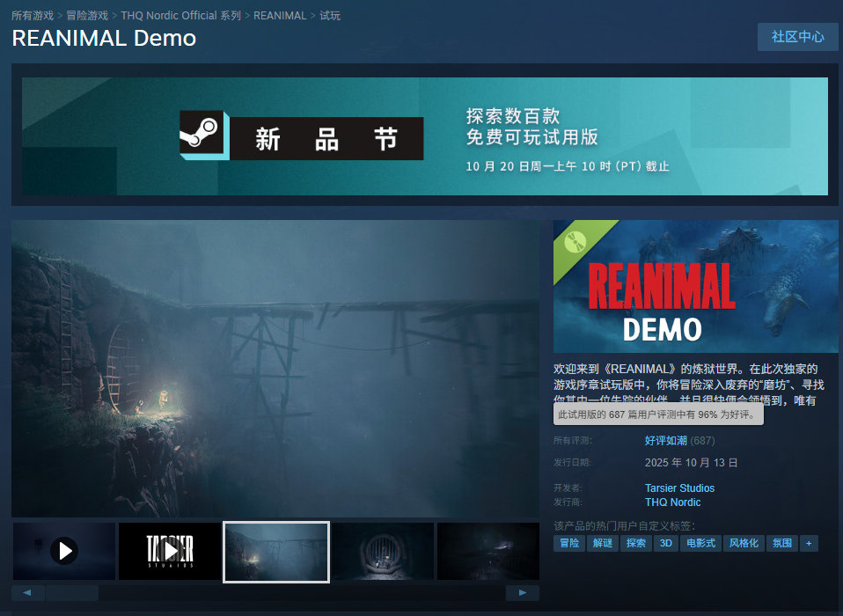
Task: Select the 3D tag
Action: coord(665,543)
